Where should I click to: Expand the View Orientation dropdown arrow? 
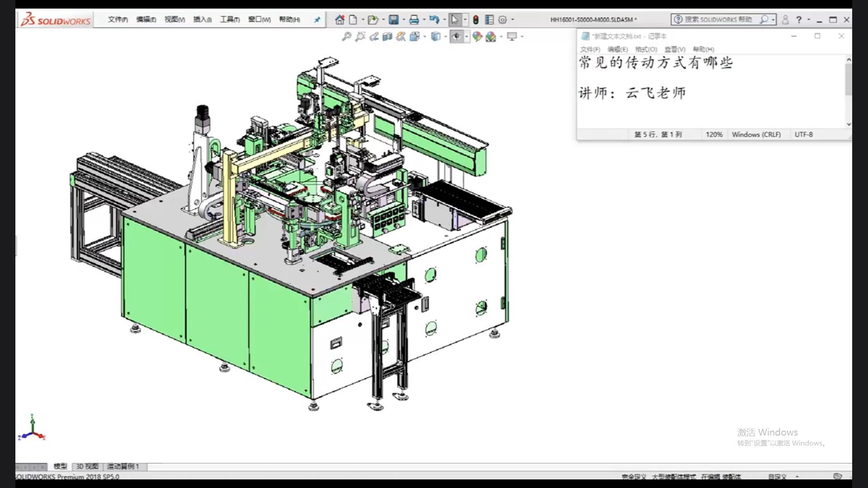tap(425, 37)
